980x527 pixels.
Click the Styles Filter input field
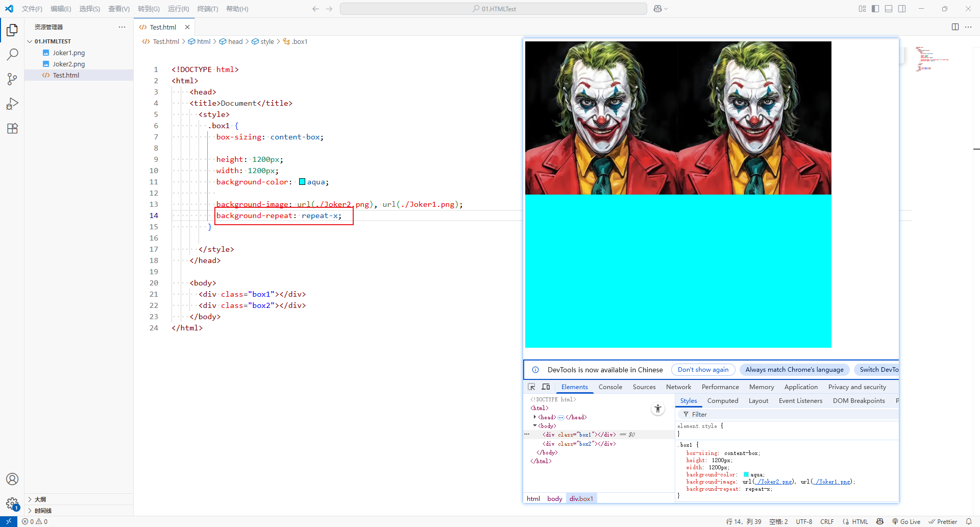coord(789,414)
